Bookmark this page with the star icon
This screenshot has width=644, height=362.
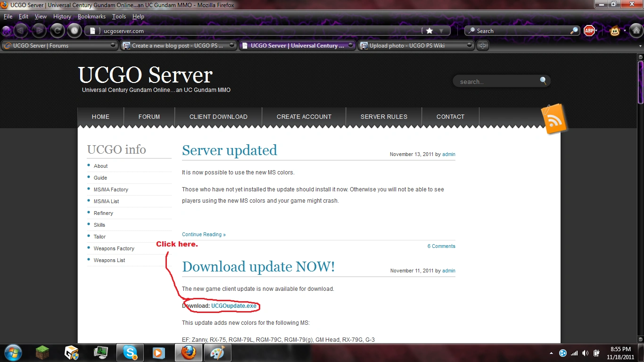[429, 31]
